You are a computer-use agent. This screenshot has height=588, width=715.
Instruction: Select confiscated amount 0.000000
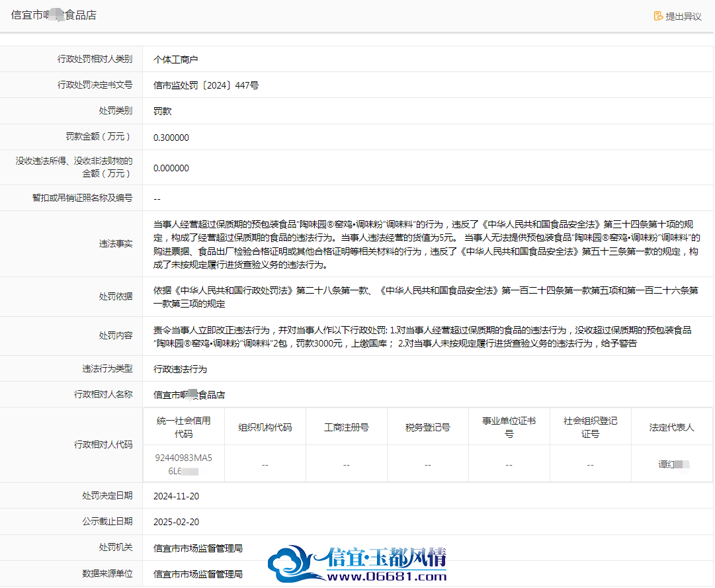[x=171, y=168]
